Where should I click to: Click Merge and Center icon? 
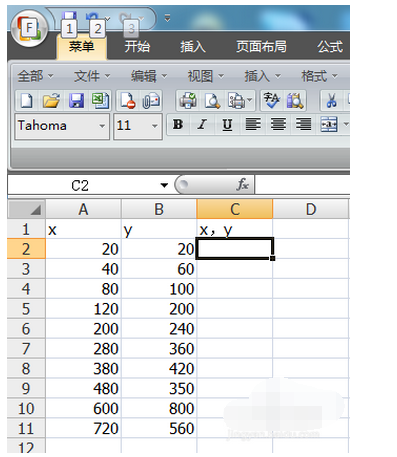point(329,125)
